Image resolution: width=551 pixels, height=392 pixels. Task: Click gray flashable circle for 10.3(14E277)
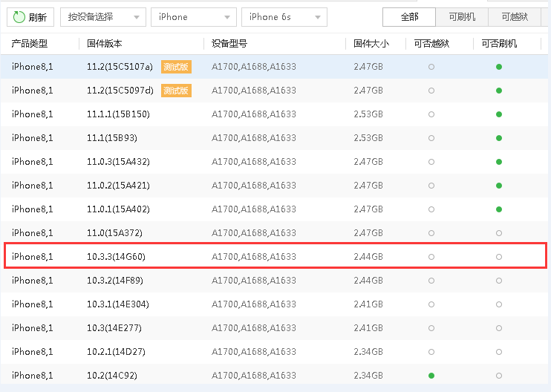click(499, 328)
